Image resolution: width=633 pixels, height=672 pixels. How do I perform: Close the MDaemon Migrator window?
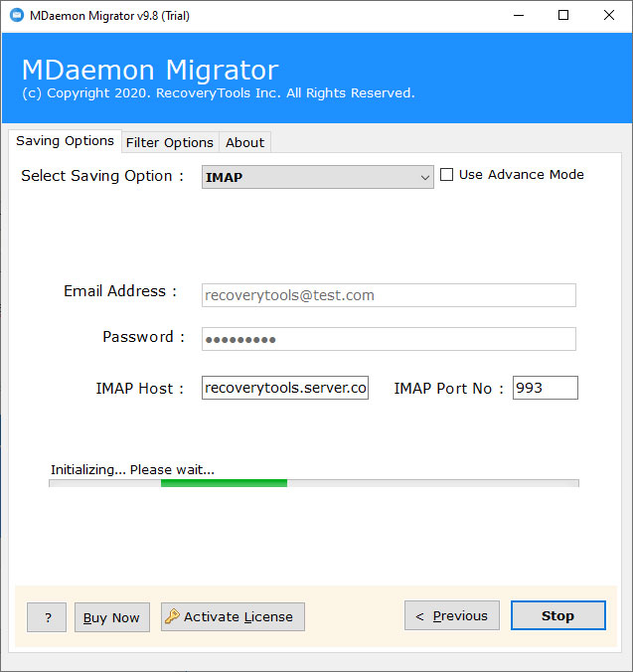[x=608, y=15]
